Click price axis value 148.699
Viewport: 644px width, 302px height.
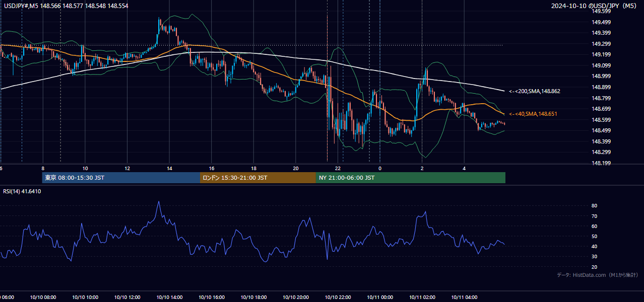tap(601, 109)
